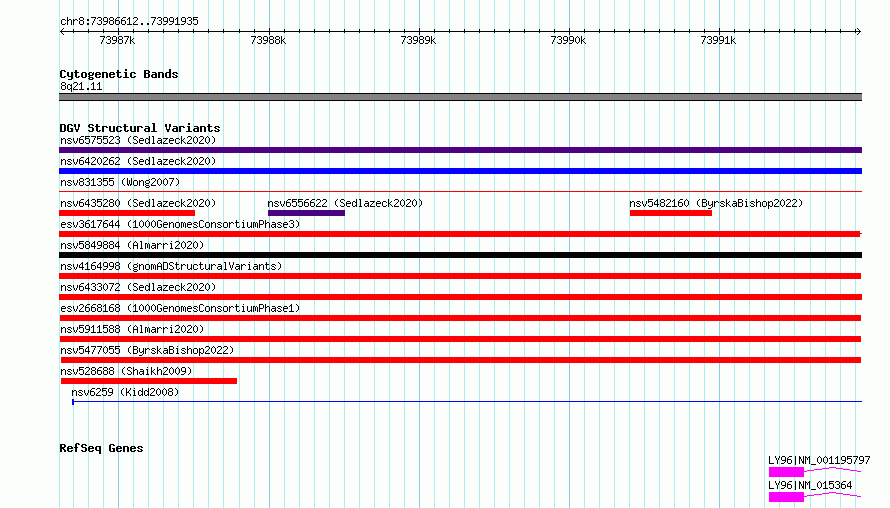Viewport: 890px width, 508px height.
Task: Open nsv5911588 (Almarri2020) variant label
Action: click(132, 329)
